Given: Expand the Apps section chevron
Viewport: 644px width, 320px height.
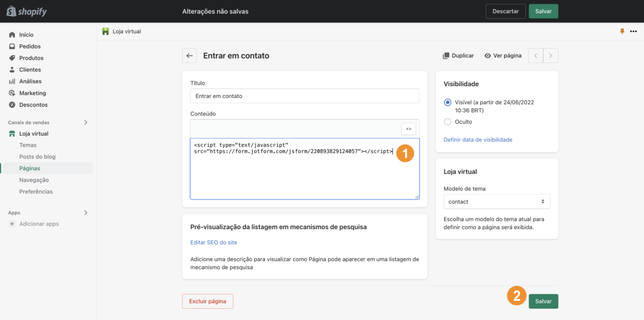Looking at the screenshot, I should (x=86, y=213).
